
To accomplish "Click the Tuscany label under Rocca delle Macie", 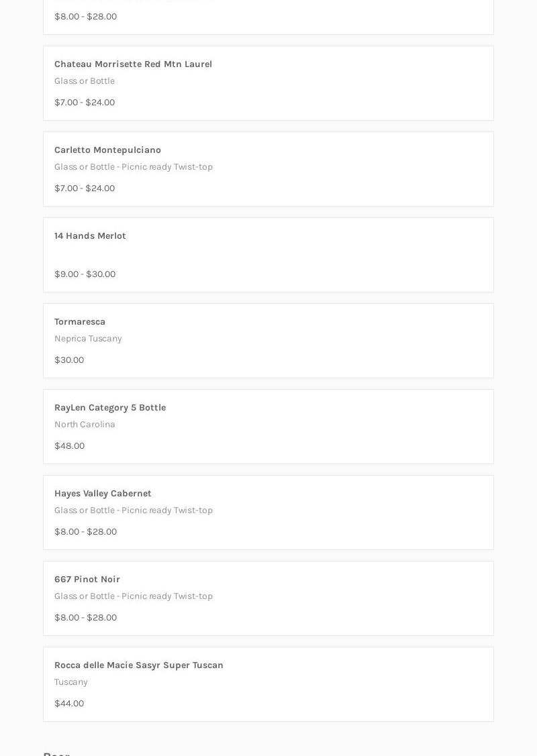I will pyautogui.click(x=71, y=682).
